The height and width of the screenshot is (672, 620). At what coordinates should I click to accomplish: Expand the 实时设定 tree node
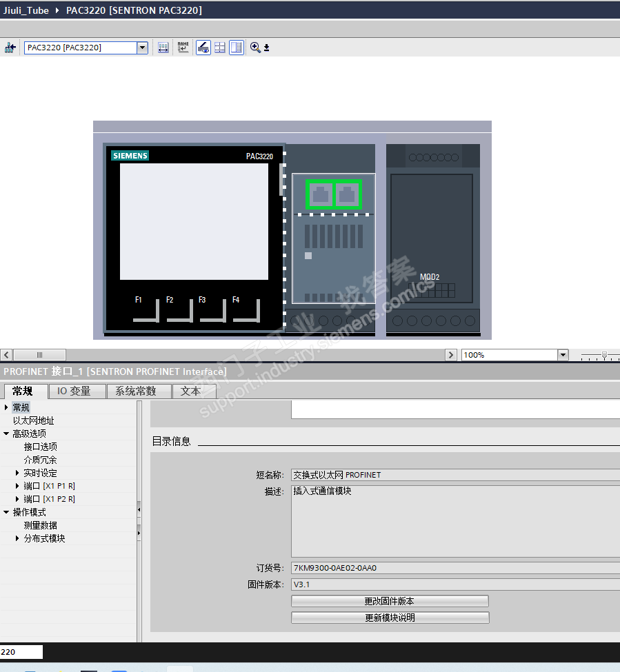click(x=17, y=473)
